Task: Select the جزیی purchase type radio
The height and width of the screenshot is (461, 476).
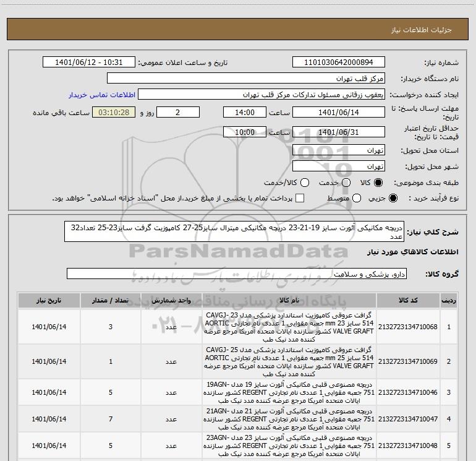Action: pos(393,198)
